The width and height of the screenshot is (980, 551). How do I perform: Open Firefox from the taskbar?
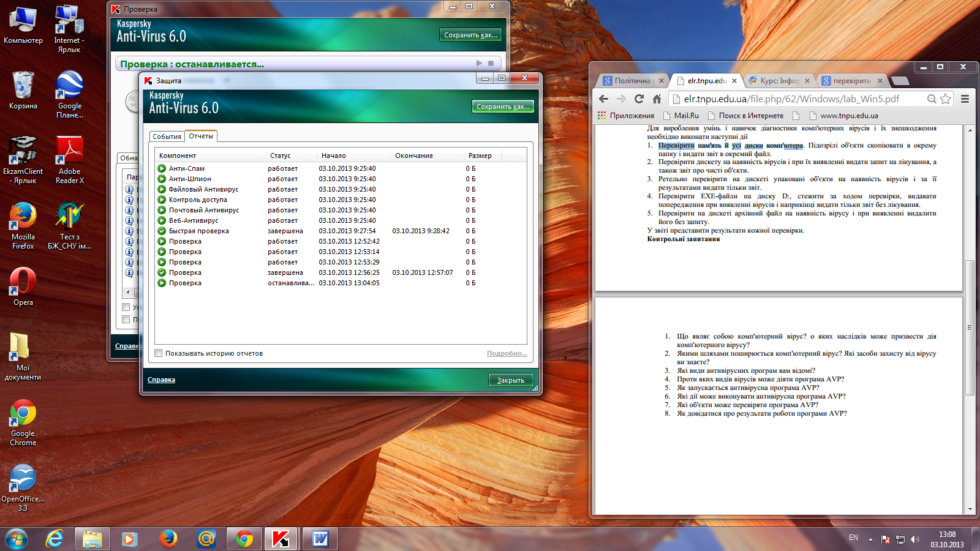[x=168, y=539]
